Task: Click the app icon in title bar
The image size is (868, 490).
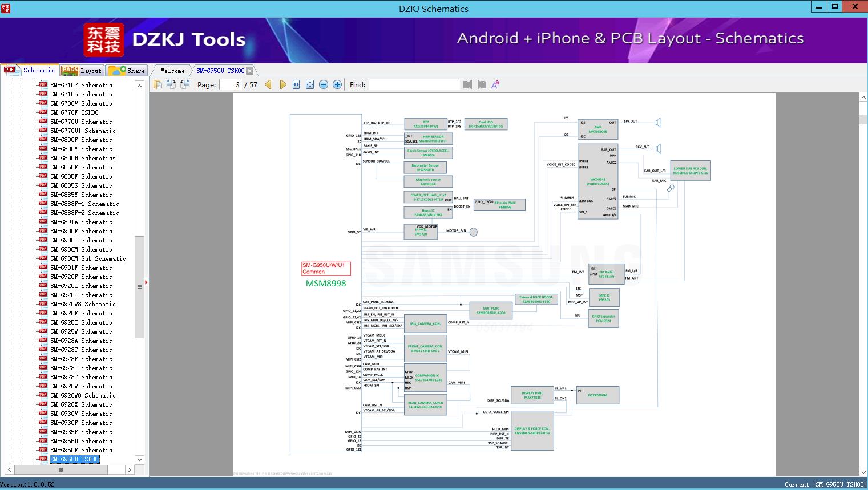Action: 6,8
